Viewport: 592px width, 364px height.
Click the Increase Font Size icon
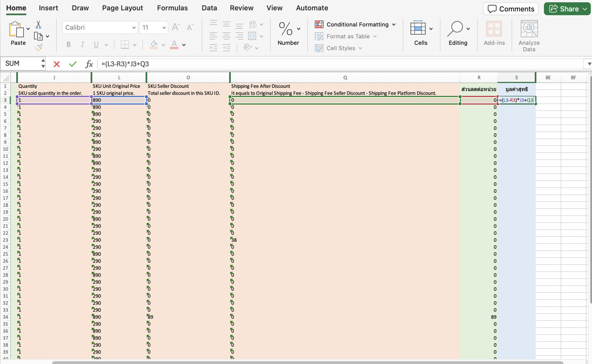[x=176, y=27]
